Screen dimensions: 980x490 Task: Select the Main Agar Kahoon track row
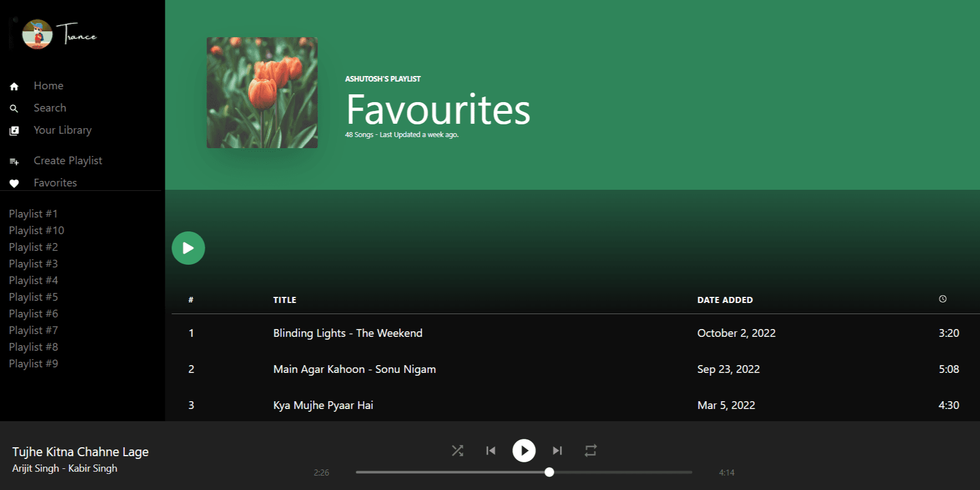(x=354, y=369)
